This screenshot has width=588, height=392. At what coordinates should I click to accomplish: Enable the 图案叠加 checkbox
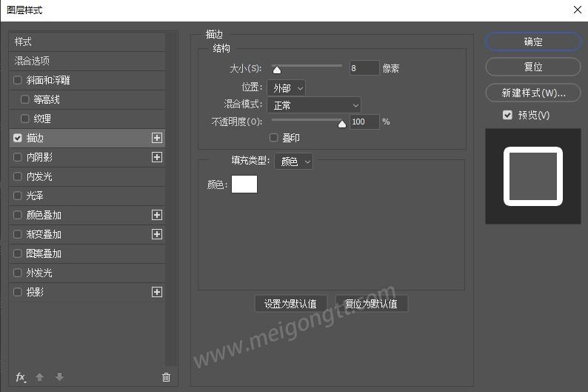[17, 253]
